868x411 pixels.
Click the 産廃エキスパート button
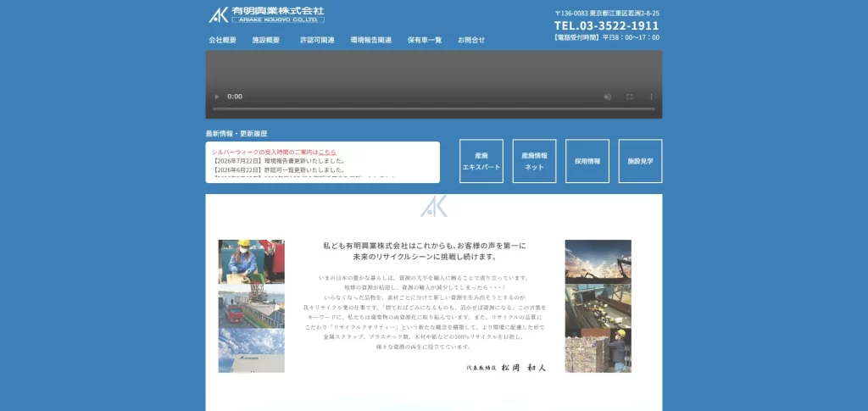481,161
